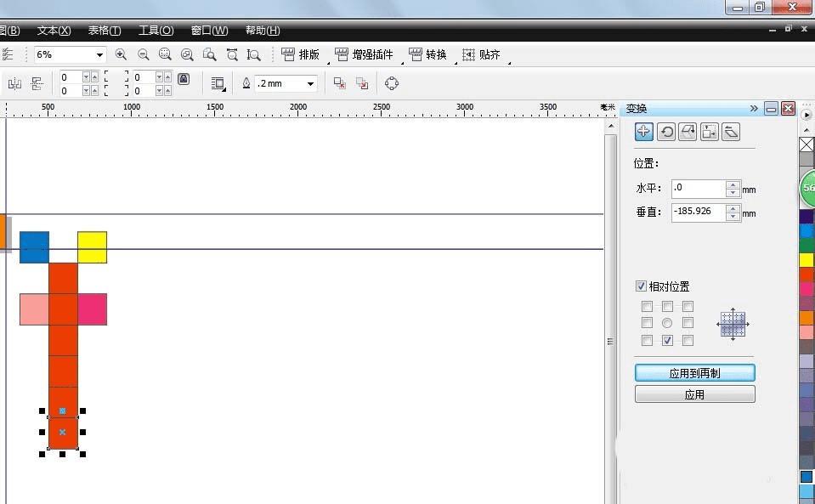This screenshot has height=504, width=815.
Task: Click the 贴齐 toolbar button
Action: click(x=481, y=54)
